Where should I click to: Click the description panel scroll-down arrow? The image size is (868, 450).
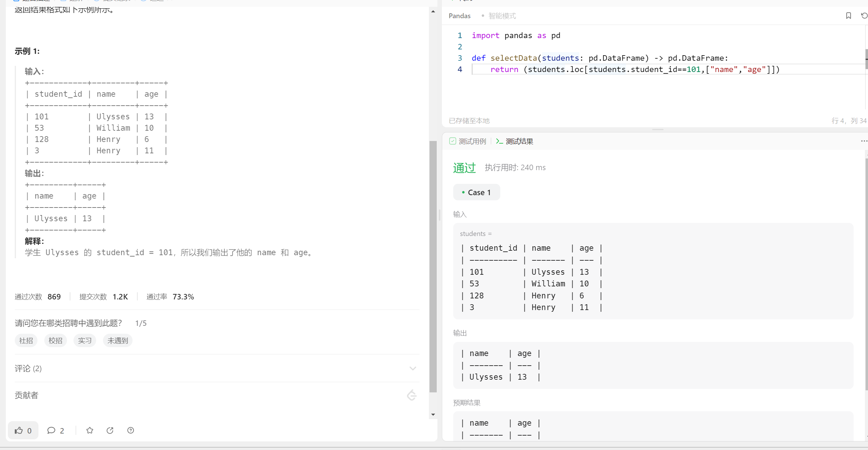pos(433,415)
